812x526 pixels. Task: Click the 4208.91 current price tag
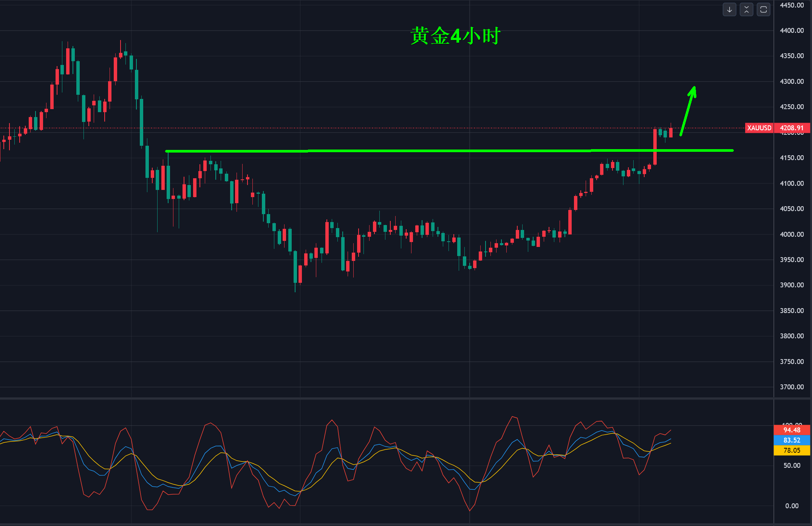coord(792,128)
